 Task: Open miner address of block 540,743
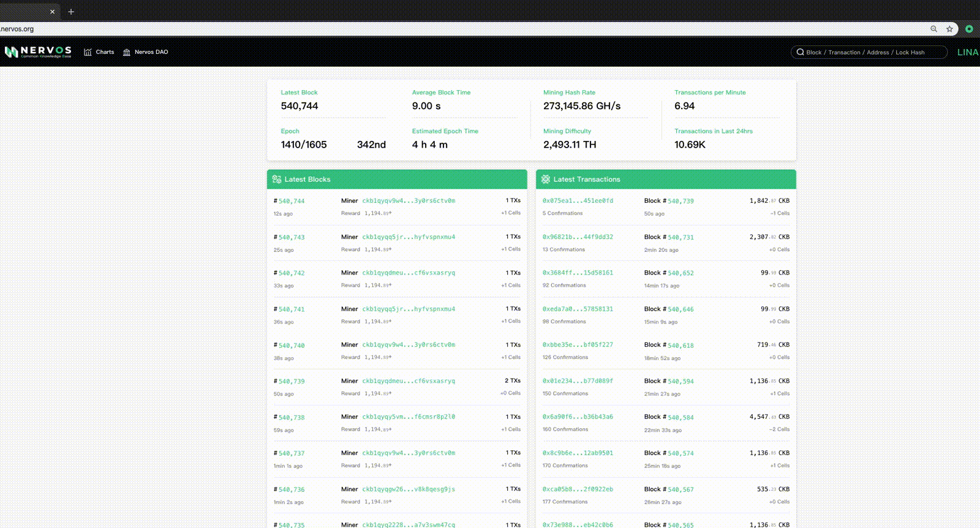click(409, 236)
